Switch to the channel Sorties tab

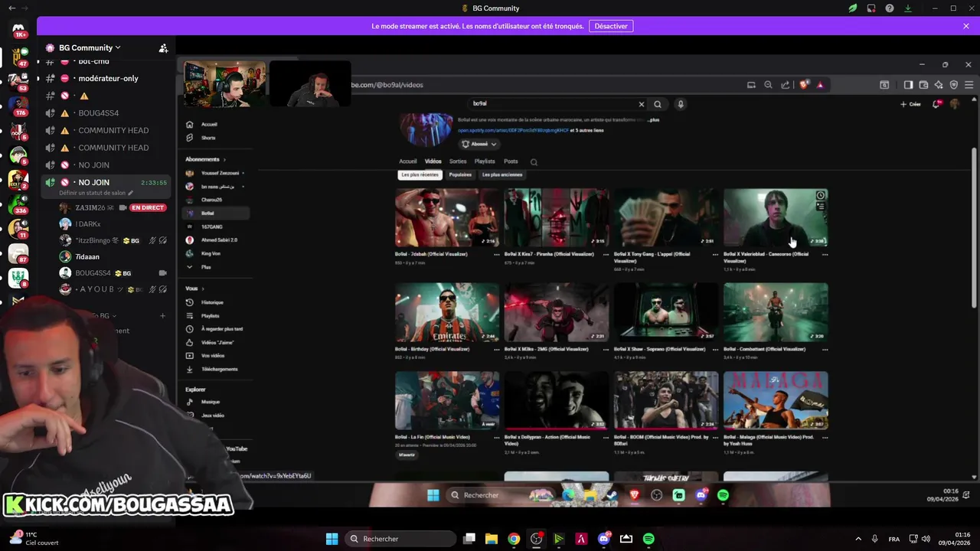pyautogui.click(x=458, y=161)
